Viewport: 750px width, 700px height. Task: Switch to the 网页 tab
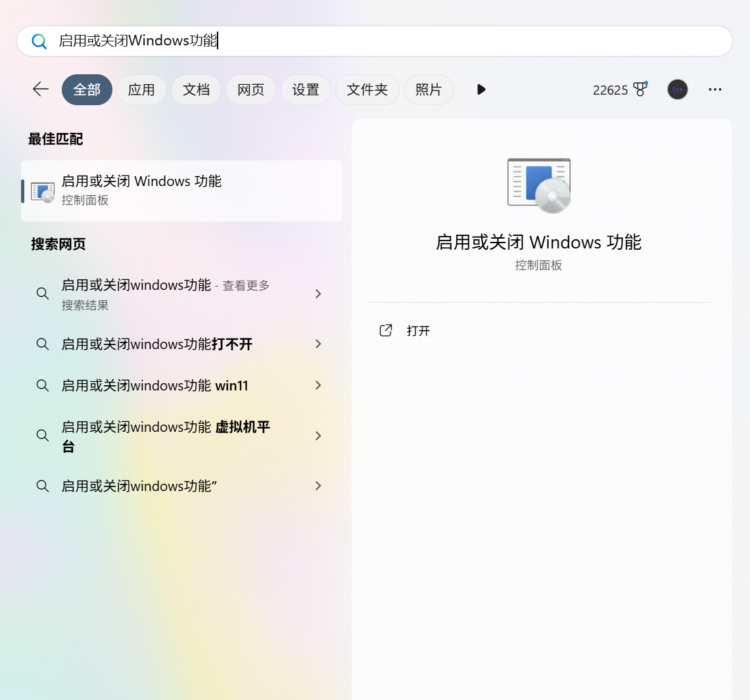point(250,89)
